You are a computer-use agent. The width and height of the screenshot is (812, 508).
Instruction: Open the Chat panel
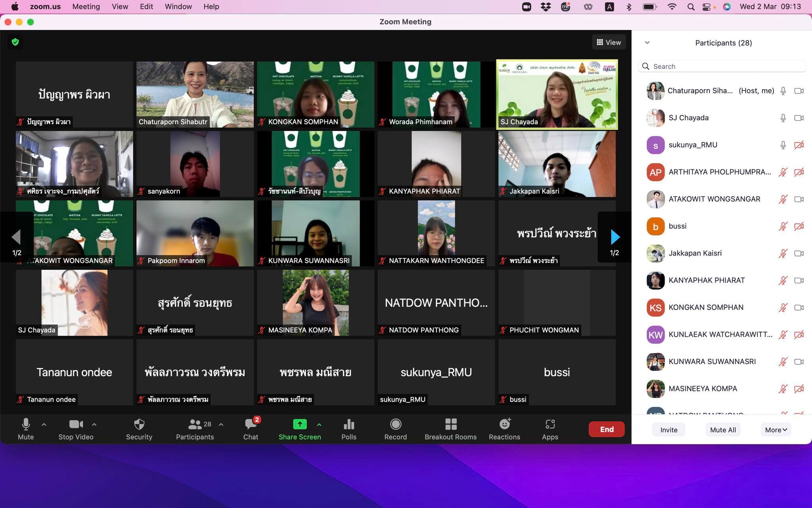click(251, 429)
